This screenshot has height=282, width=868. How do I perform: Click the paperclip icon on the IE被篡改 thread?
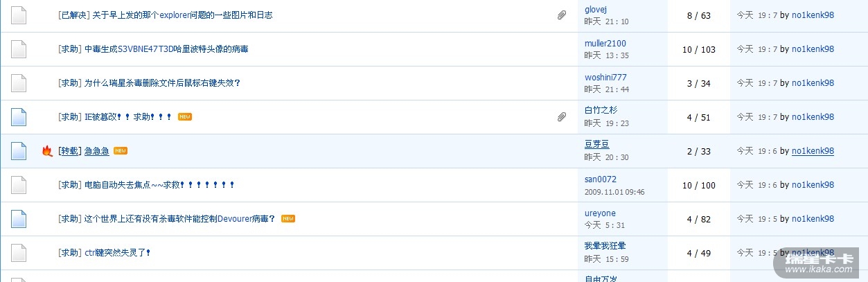562,117
